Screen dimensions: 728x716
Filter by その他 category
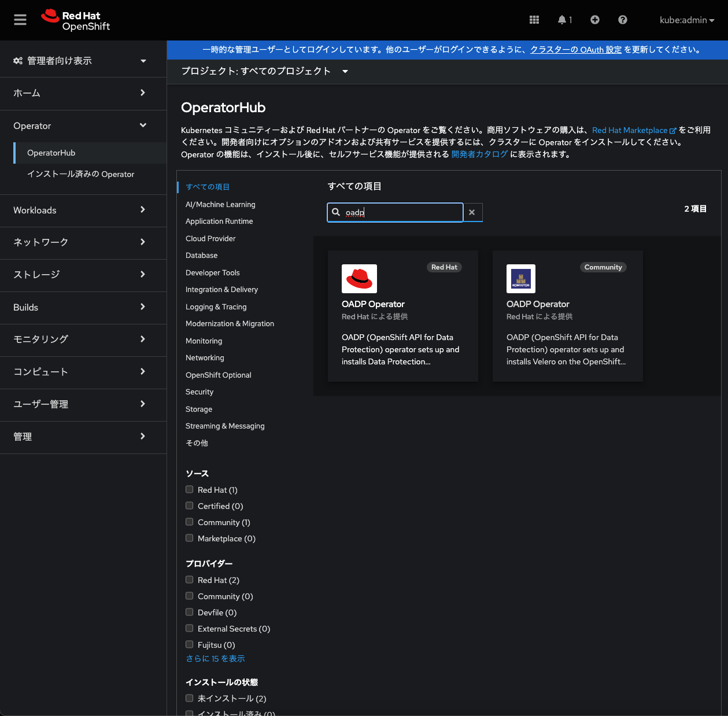197,443
